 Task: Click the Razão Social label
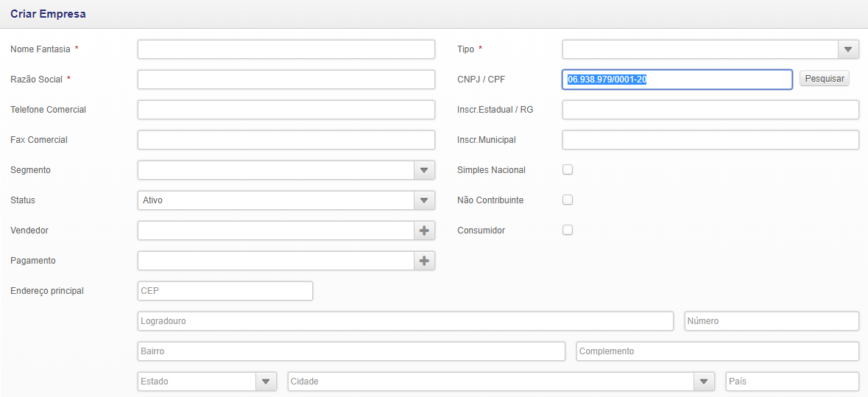pos(36,79)
